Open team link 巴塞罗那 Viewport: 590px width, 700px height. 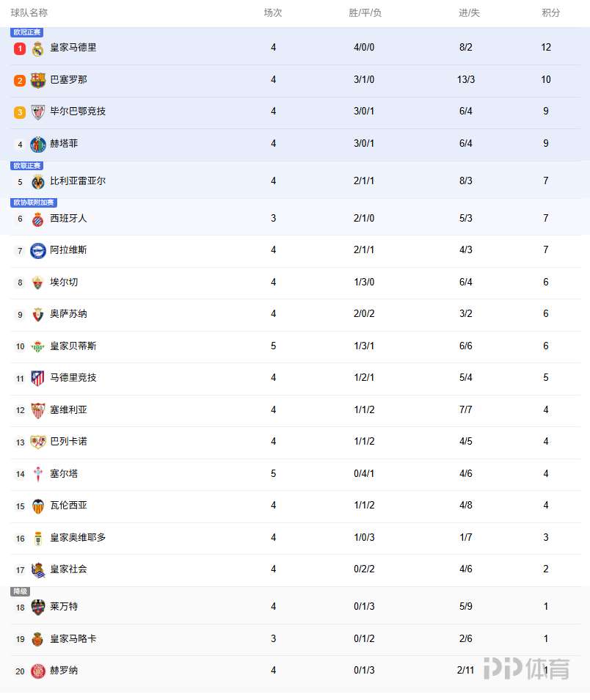(68, 79)
